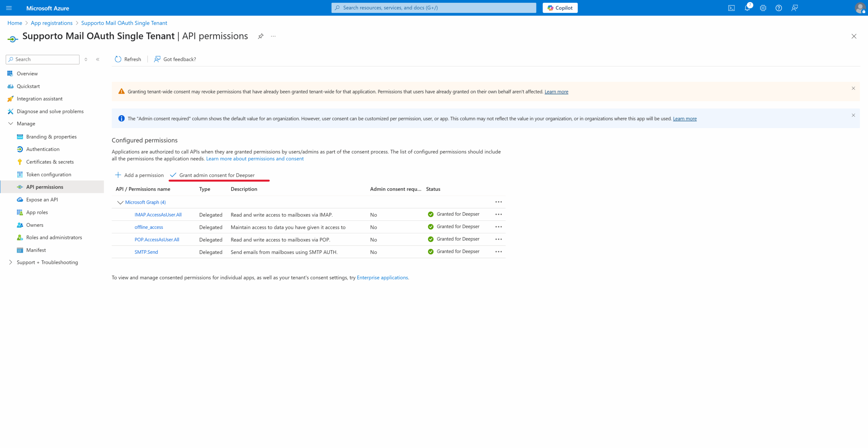868x448 pixels.
Task: Launch Cloud Shell from the top bar
Action: (731, 8)
